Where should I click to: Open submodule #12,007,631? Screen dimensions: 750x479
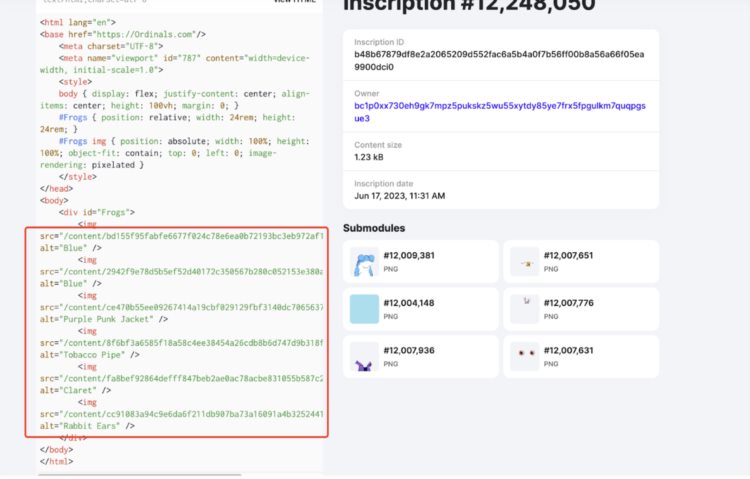point(568,351)
